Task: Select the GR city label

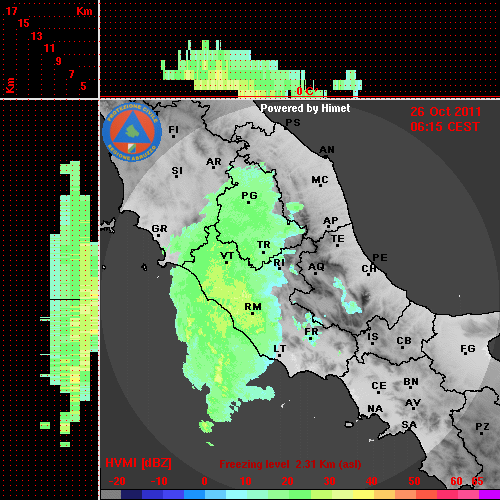Action: (159, 229)
